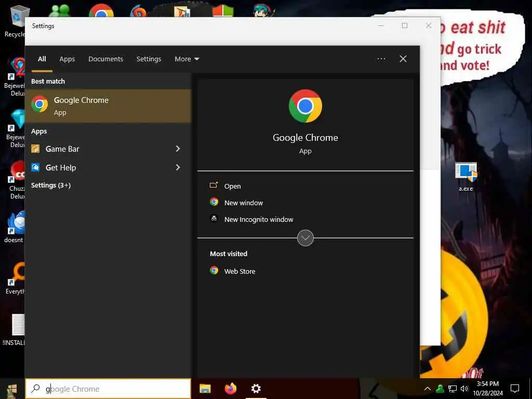Image resolution: width=532 pixels, height=399 pixels.
Task: Expand the Chrome actions chevron circle
Action: (x=305, y=238)
